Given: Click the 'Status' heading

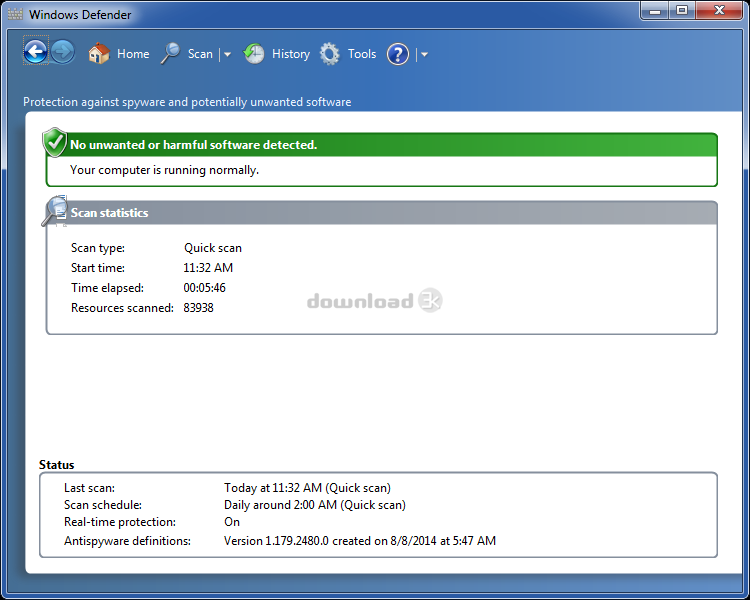Looking at the screenshot, I should (x=56, y=465).
